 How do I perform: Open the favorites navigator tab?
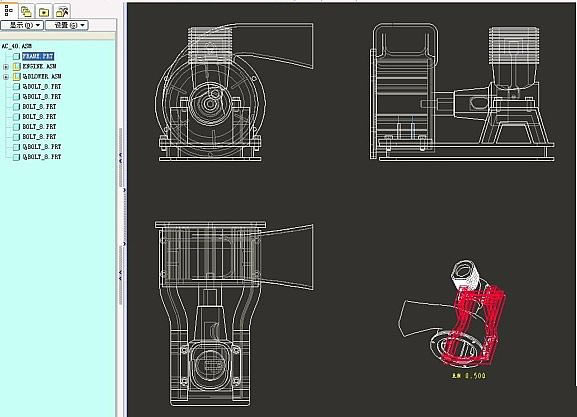(62, 11)
